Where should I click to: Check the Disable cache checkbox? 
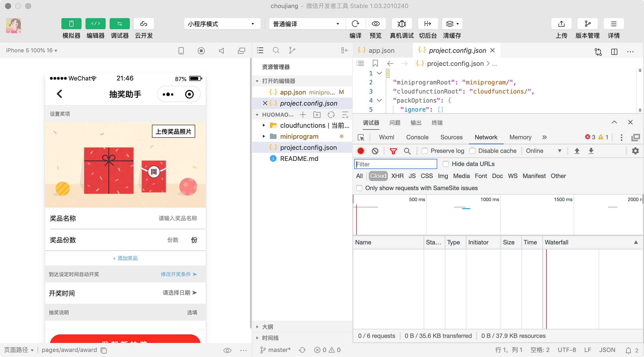472,151
